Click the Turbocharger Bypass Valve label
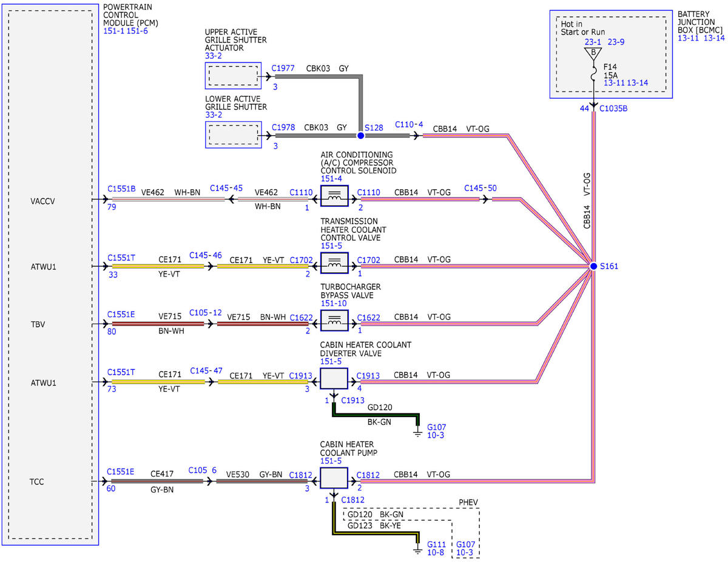Screen dimensions: 728x562 pyautogui.click(x=351, y=291)
